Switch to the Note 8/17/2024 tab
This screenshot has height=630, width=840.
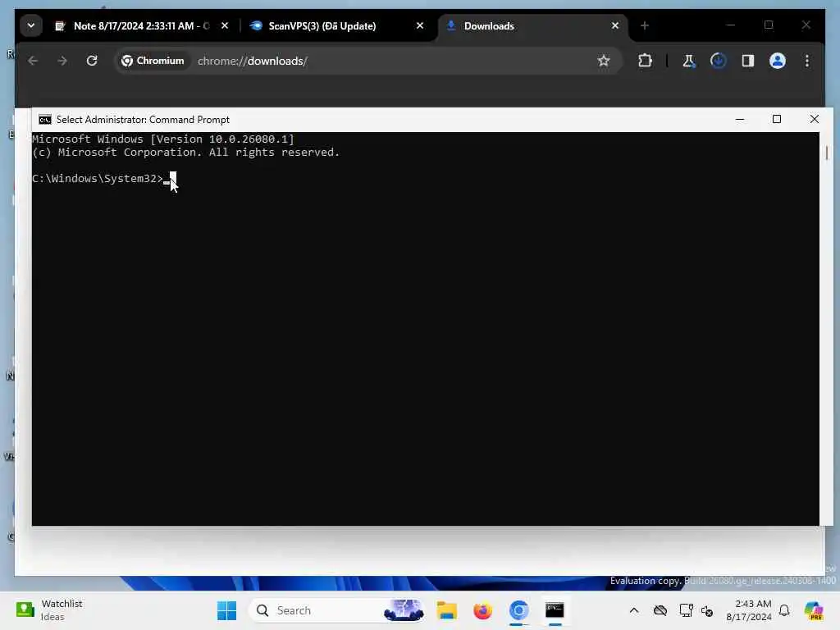pyautogui.click(x=132, y=25)
